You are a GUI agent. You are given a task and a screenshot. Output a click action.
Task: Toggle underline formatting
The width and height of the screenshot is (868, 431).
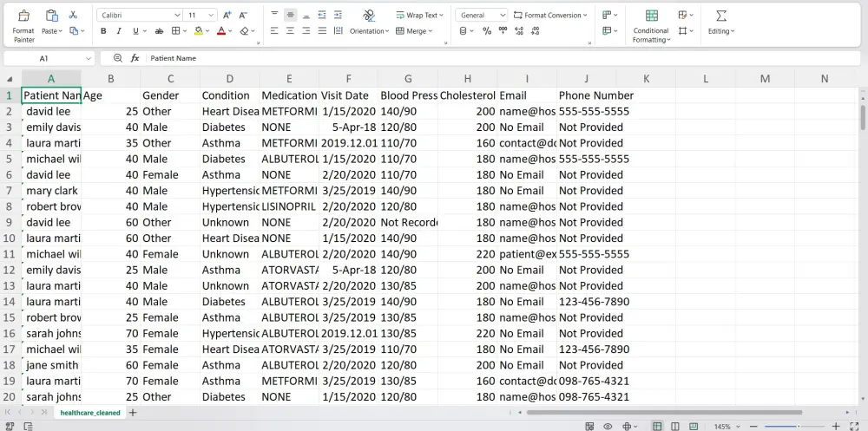135,31
